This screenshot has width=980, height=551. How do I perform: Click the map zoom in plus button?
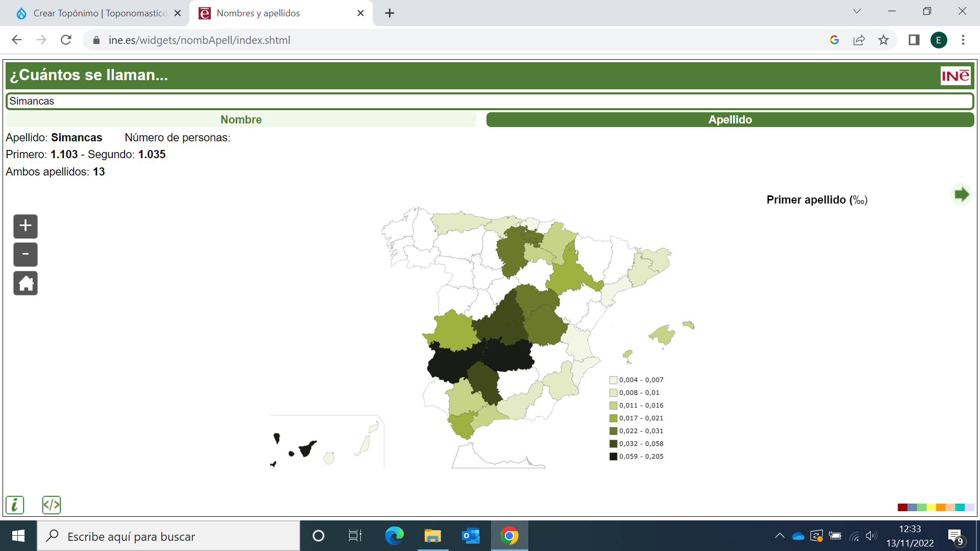[x=26, y=226]
